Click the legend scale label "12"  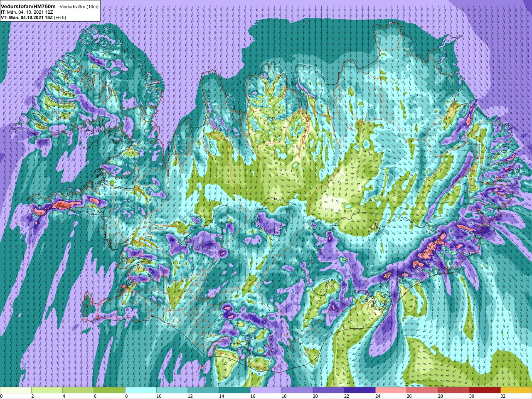click(190, 397)
